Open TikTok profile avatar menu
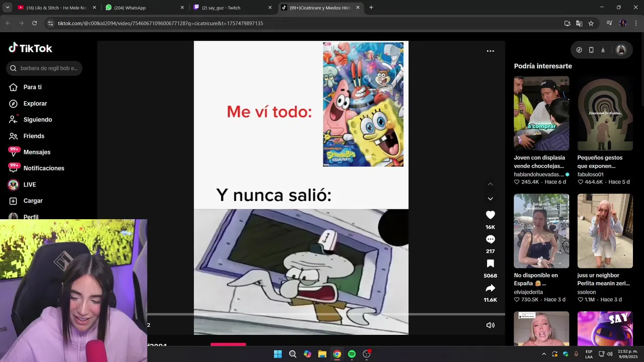The height and width of the screenshot is (362, 644). click(621, 50)
